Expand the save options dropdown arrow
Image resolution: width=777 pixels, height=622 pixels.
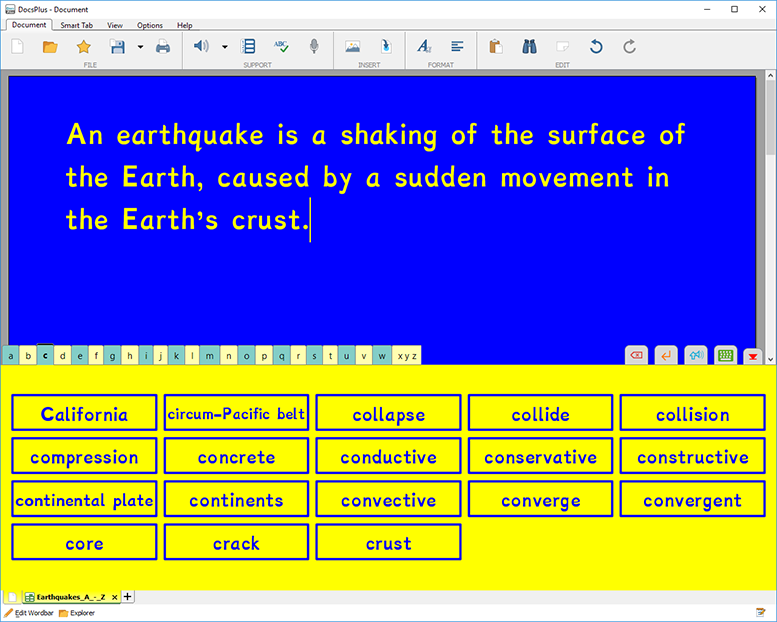pos(140,46)
